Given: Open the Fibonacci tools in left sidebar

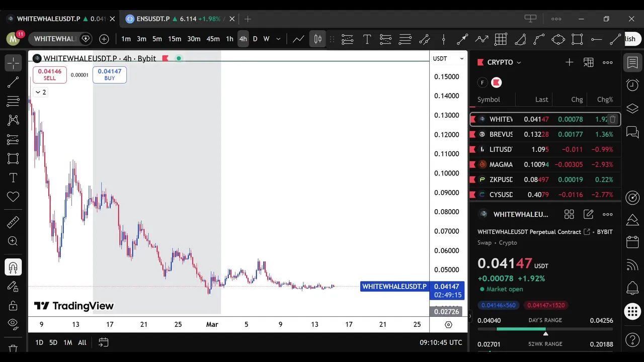Looking at the screenshot, I should 13,101.
